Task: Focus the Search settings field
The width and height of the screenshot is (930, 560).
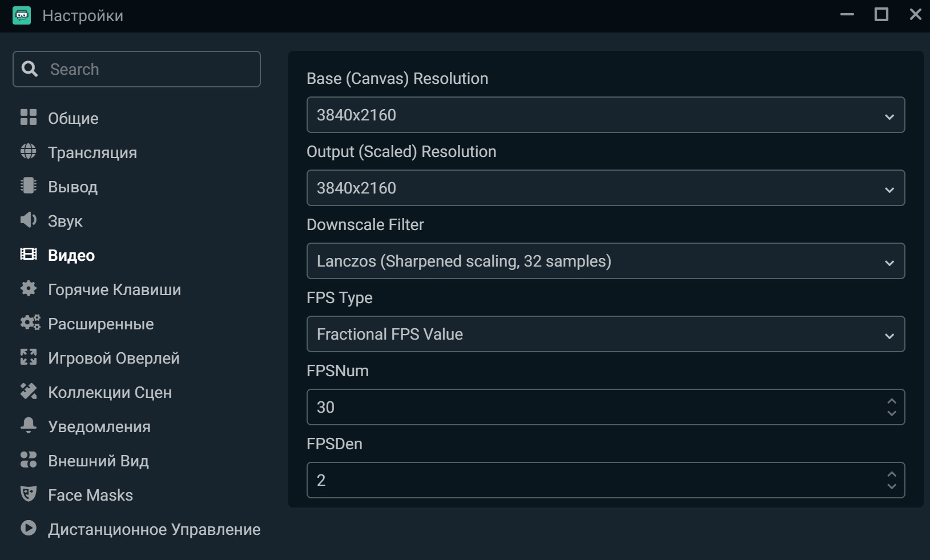Action: (x=136, y=69)
